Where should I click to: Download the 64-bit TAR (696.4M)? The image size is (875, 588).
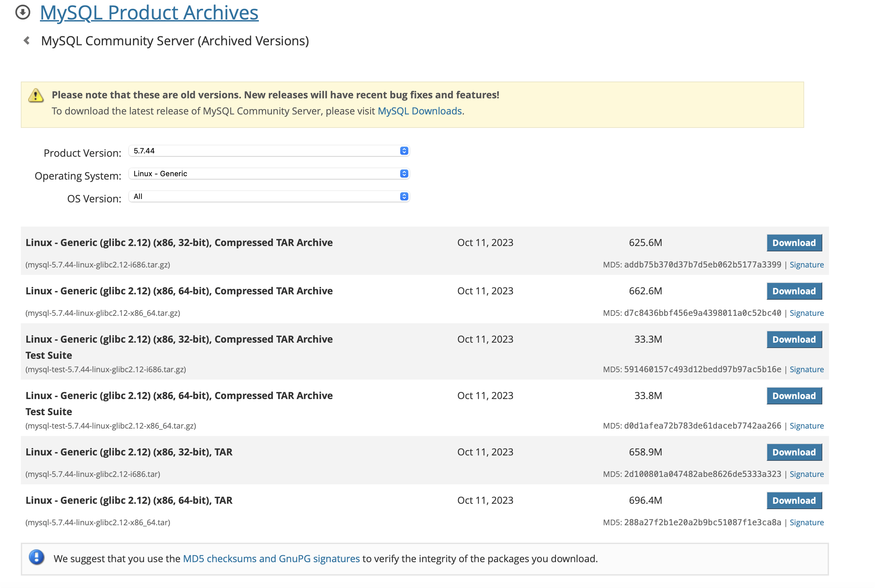794,501
